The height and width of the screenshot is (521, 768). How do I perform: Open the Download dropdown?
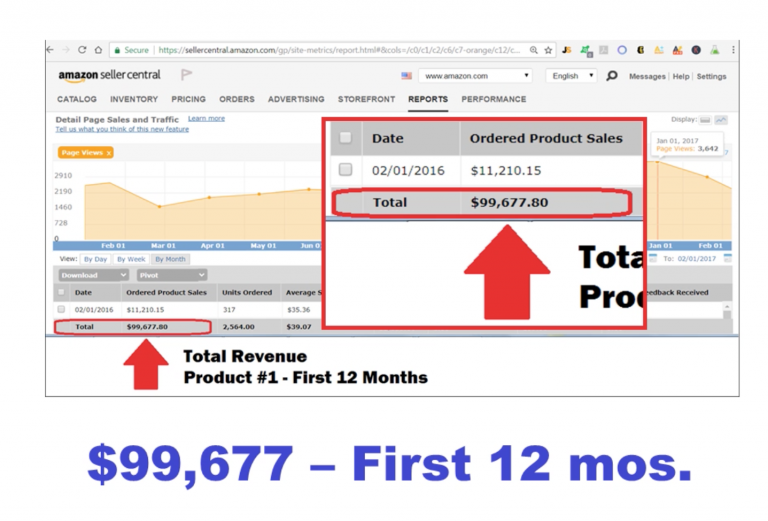[92, 275]
